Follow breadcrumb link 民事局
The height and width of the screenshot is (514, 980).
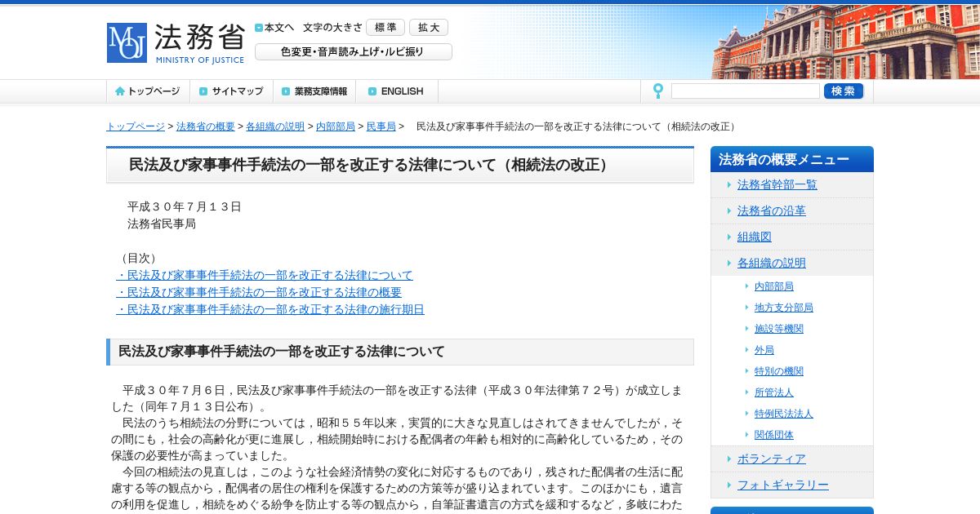381,126
